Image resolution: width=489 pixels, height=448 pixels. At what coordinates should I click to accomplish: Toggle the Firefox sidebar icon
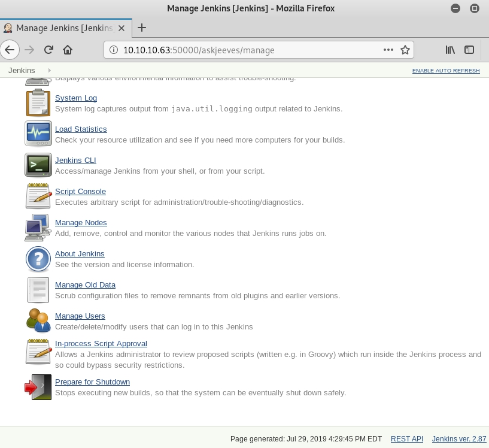click(x=469, y=50)
